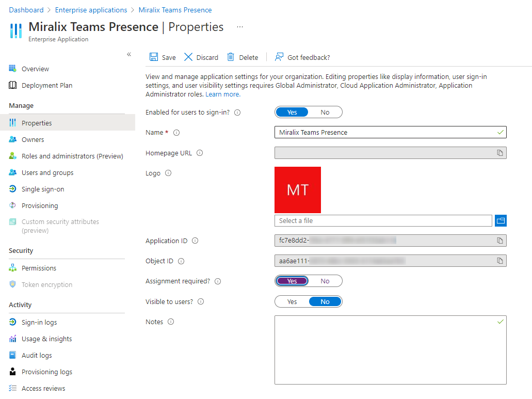The height and width of the screenshot is (399, 532).
Task: Click inside the Notes text area
Action: pos(391,350)
